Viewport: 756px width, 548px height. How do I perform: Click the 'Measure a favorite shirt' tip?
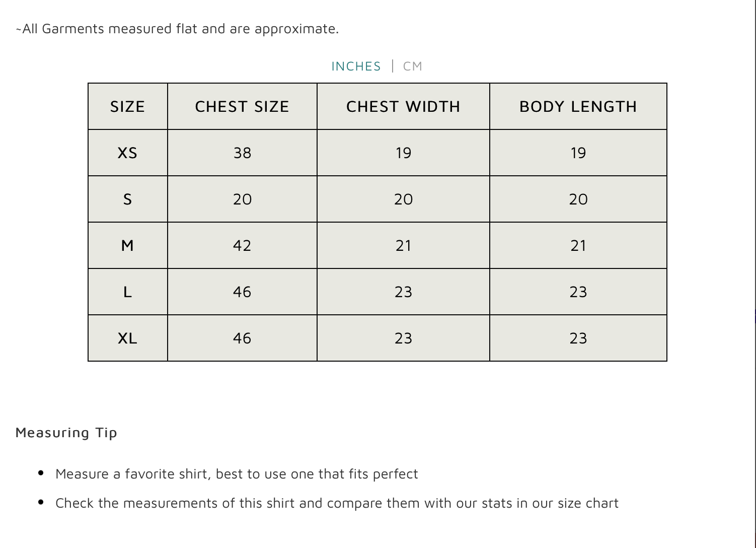click(237, 474)
